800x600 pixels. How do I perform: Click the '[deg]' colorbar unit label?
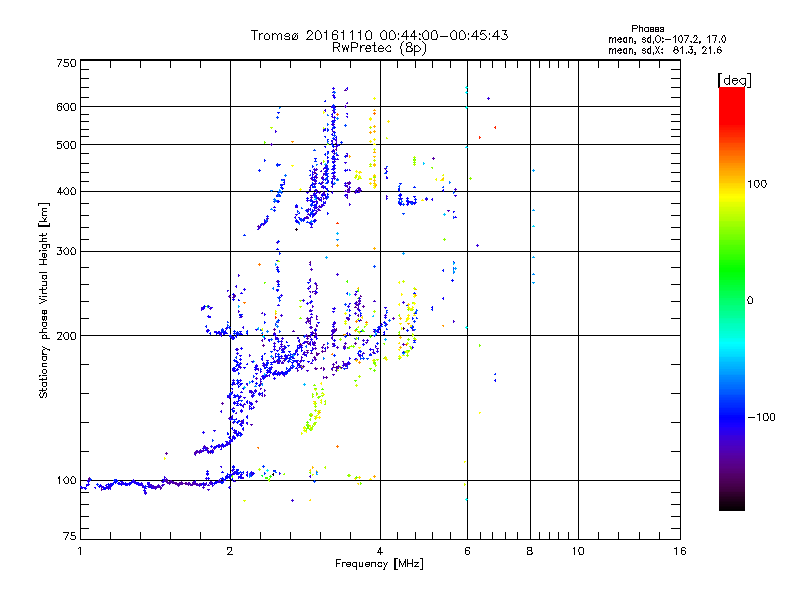[734, 80]
